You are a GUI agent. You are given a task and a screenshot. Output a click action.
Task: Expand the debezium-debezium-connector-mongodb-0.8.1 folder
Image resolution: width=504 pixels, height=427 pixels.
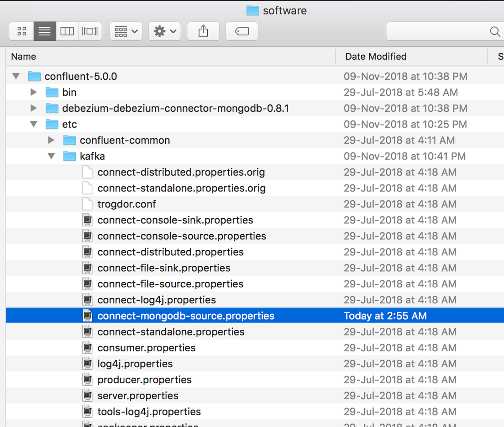click(33, 108)
